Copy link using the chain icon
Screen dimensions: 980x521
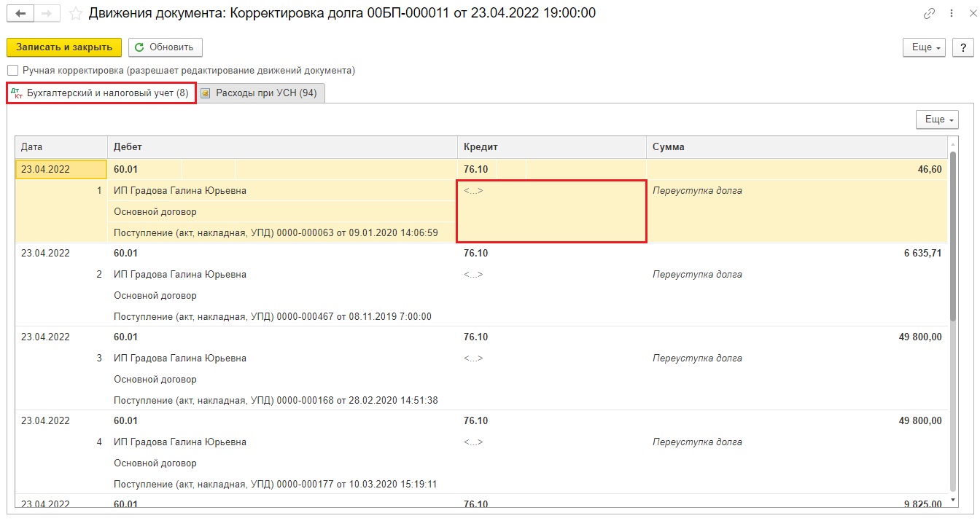[929, 13]
